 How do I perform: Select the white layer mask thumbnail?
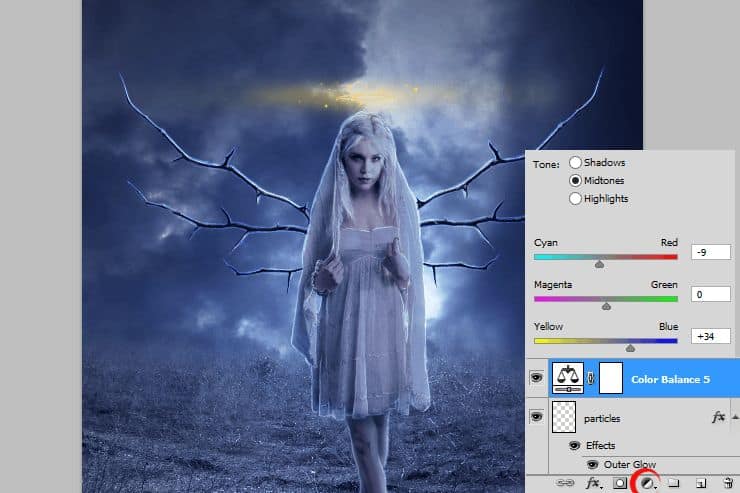pos(610,379)
